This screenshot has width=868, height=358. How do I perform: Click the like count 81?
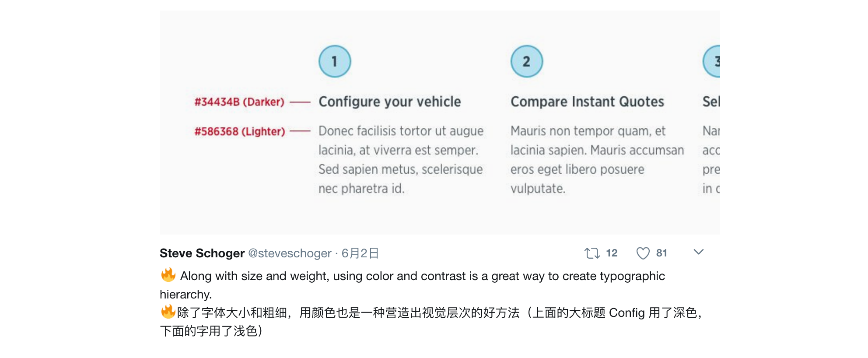coord(661,253)
